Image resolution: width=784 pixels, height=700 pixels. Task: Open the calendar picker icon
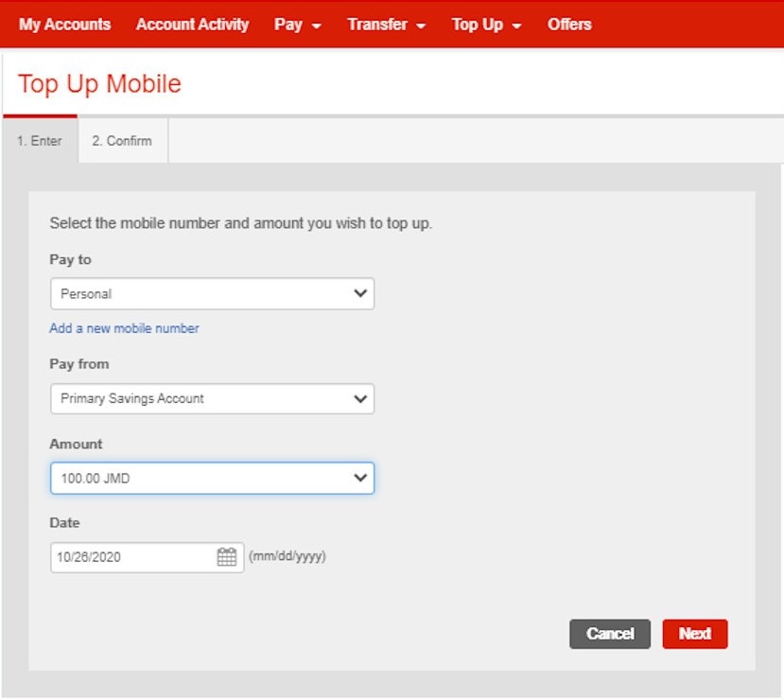point(227,556)
